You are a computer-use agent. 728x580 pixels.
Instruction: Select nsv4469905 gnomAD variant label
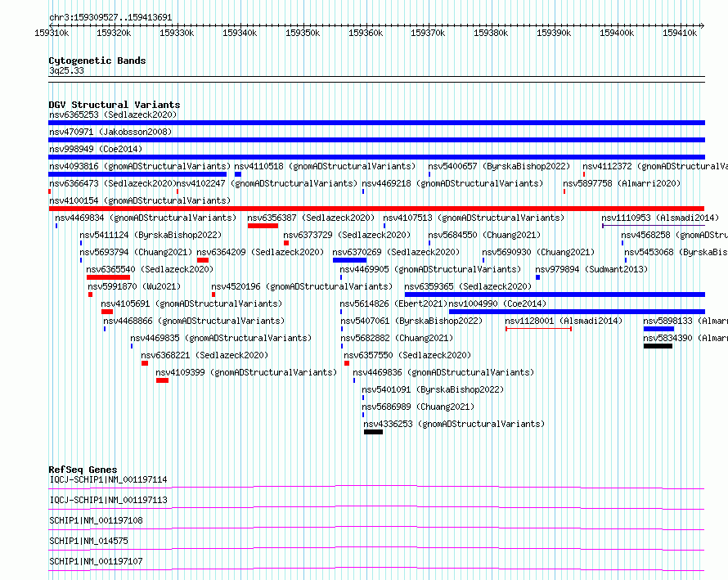[x=430, y=269]
